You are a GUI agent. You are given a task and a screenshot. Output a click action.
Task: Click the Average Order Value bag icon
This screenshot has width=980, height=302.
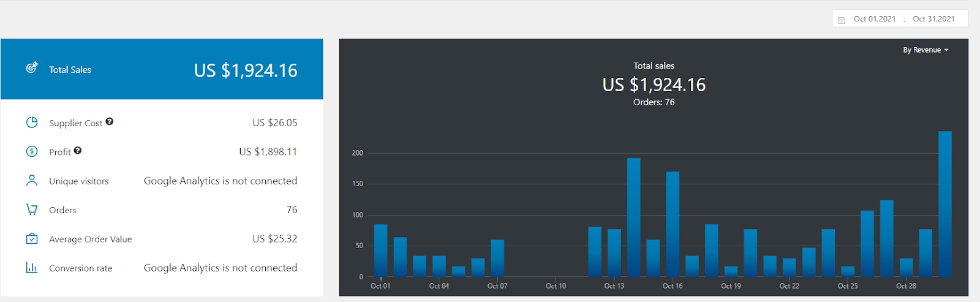(x=32, y=238)
